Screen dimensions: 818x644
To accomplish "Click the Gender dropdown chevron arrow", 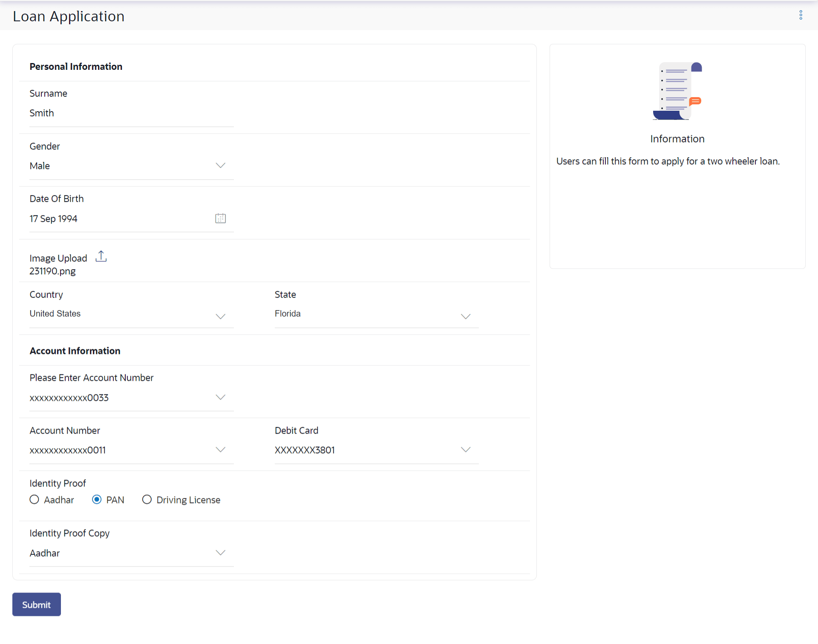I will coord(220,166).
